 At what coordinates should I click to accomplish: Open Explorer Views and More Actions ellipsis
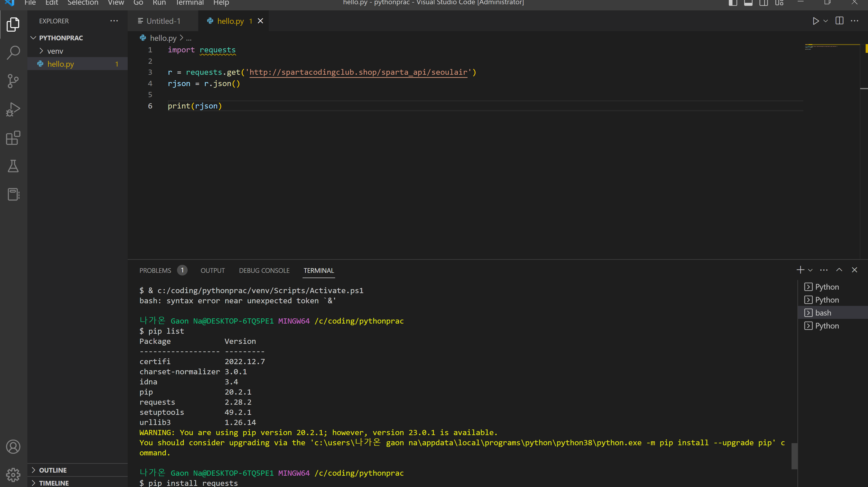coord(114,21)
